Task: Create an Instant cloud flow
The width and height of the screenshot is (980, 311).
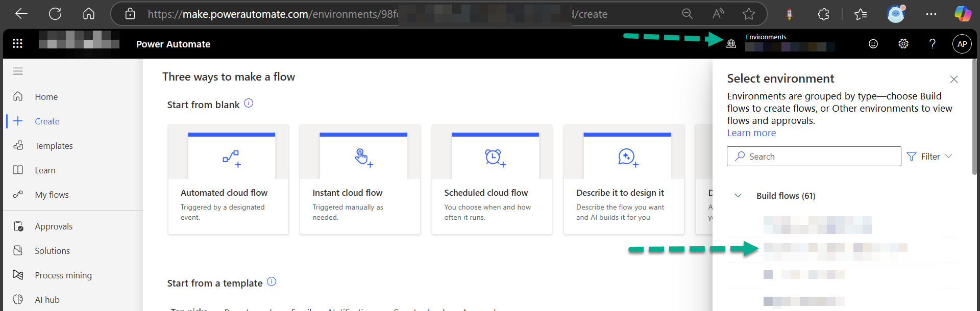Action: pos(360,179)
